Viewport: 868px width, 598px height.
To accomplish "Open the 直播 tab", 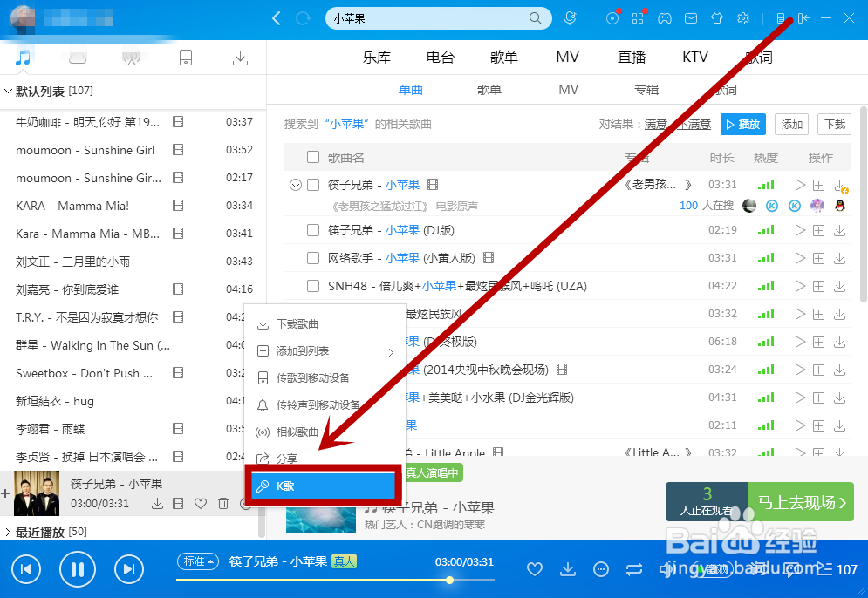I will [x=632, y=58].
